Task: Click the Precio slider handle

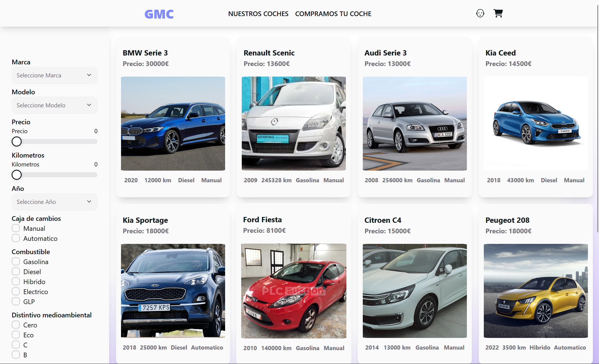Action: 17,141
